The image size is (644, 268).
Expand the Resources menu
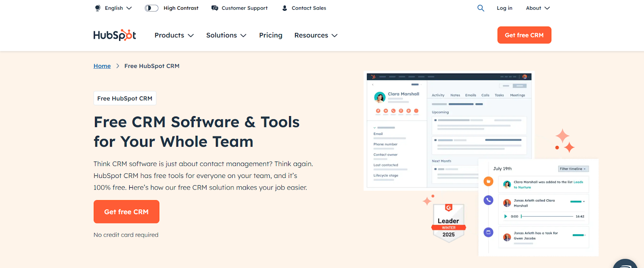(x=316, y=35)
